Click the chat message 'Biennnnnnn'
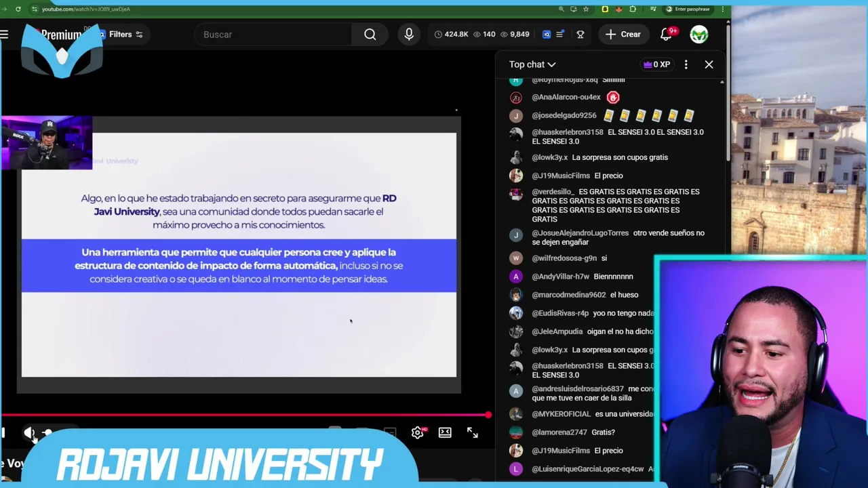 click(613, 277)
